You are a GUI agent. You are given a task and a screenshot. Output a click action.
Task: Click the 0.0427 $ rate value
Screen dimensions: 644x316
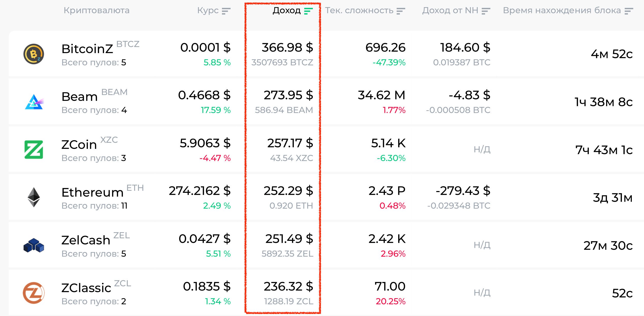click(x=205, y=239)
